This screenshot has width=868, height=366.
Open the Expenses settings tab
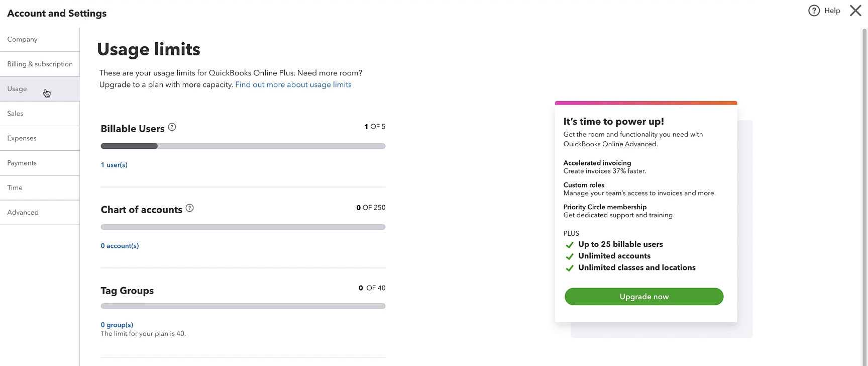point(40,138)
